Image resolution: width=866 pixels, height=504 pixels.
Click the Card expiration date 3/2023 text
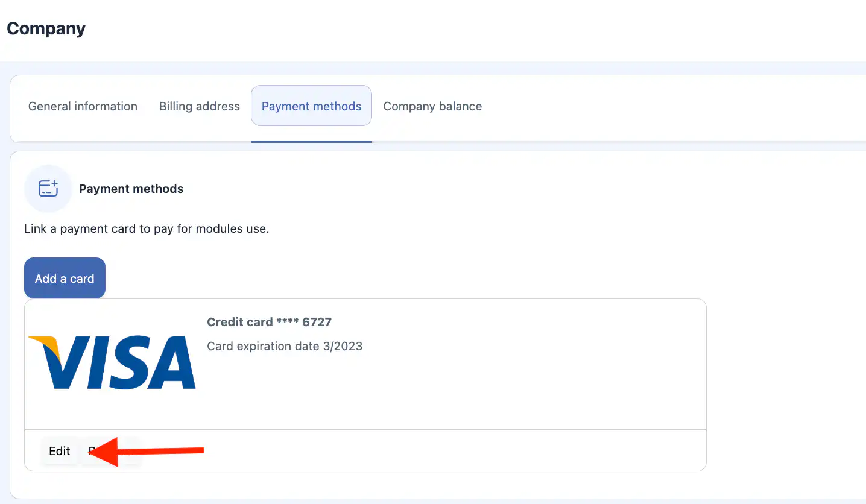coord(285,346)
